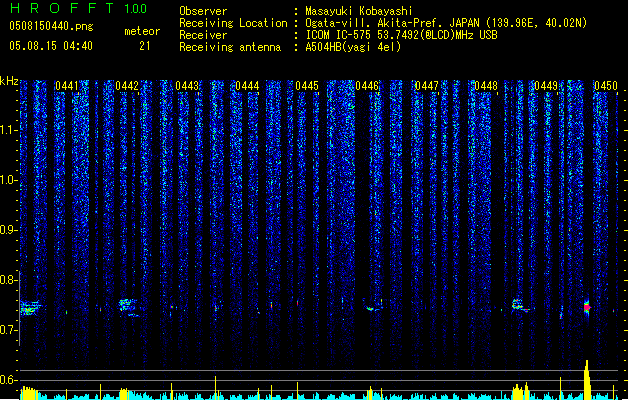Viewport: 629px width, 400px height.
Task: Click the 0448 time marker
Action: (486, 86)
